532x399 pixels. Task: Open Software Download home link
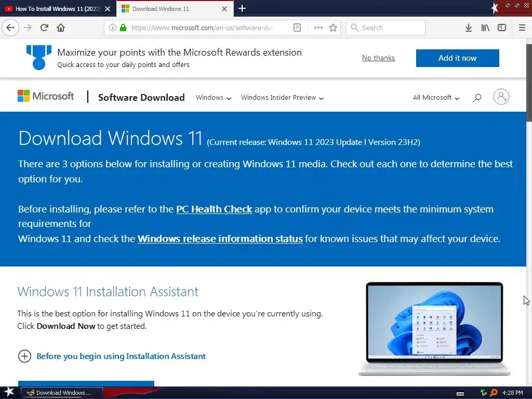[141, 97]
